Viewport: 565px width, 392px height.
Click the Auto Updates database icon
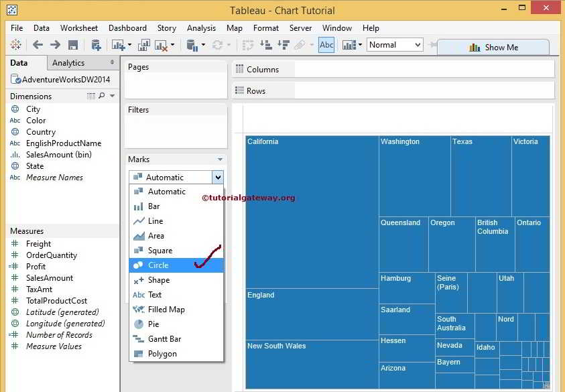click(192, 45)
